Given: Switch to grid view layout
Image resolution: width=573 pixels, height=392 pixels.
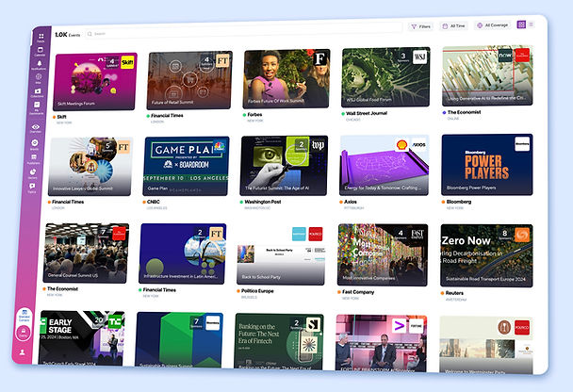Looking at the screenshot, I should coord(521,24).
